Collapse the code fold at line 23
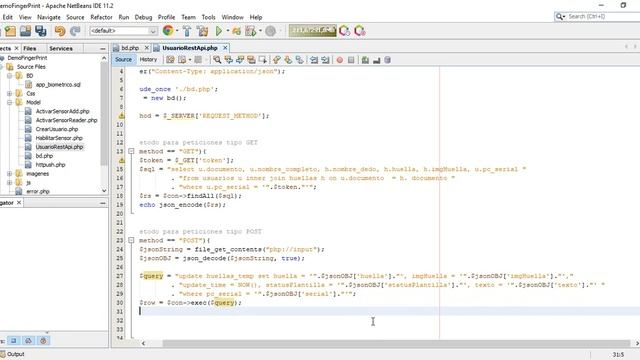The width and height of the screenshot is (640, 360). [131, 240]
